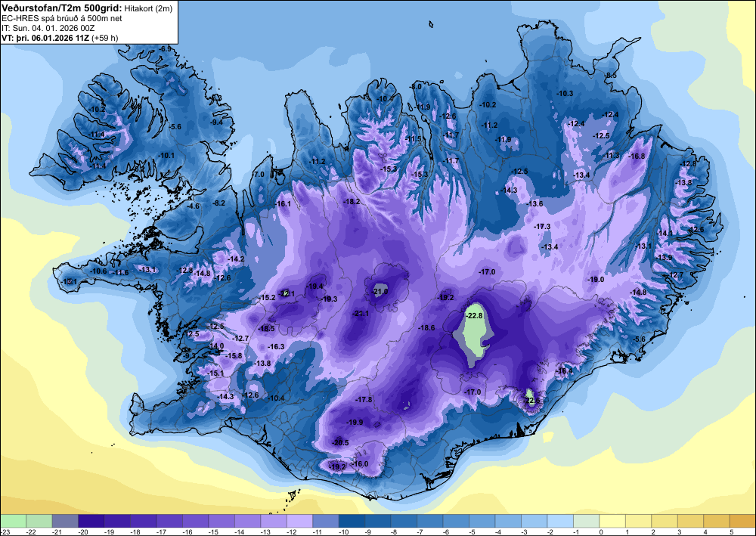Click the -4.6 temperature value in the west

[193, 206]
